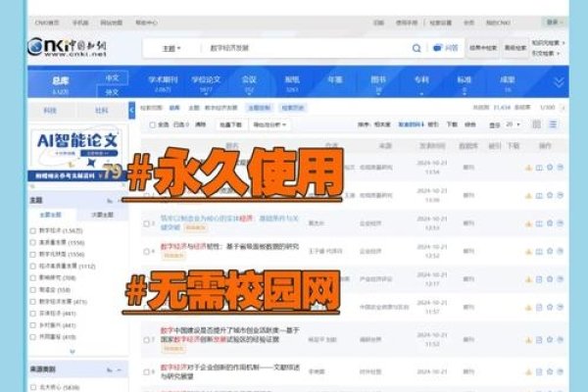Switch results to grid detail view icon
The height and width of the screenshot is (392, 588).
[537, 124]
